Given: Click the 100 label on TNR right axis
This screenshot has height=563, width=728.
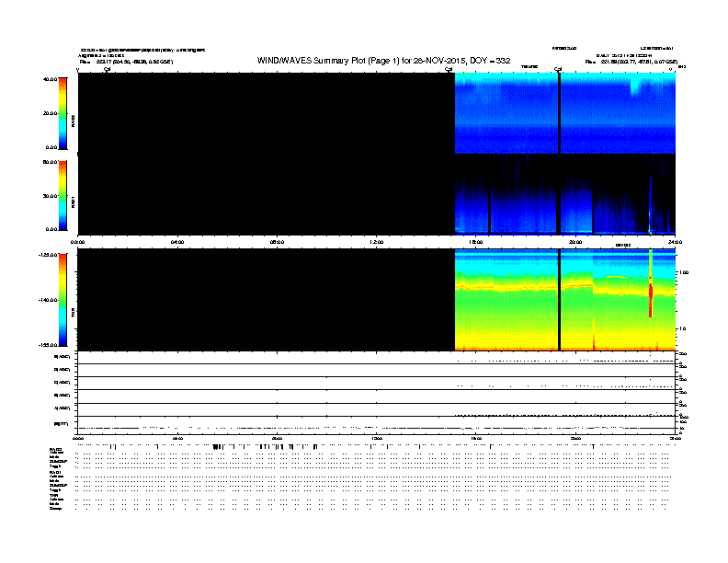Looking at the screenshot, I should 684,272.
